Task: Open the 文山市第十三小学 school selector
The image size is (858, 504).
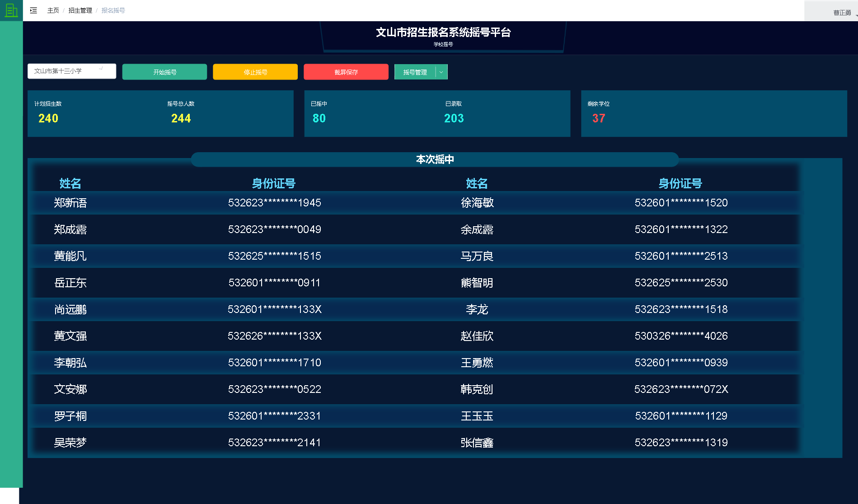Action: click(x=72, y=71)
